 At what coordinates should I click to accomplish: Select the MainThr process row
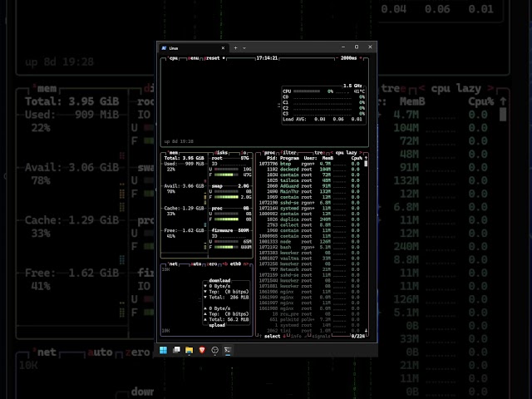(309, 191)
